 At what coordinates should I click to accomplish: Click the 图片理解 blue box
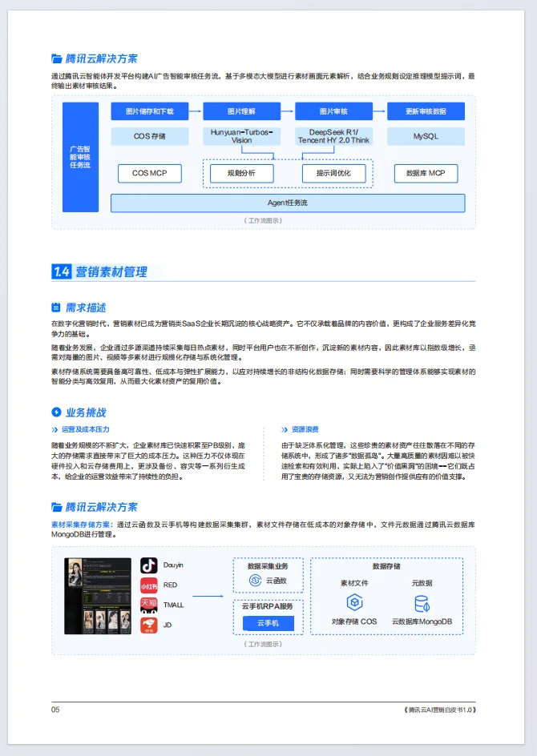(x=242, y=111)
